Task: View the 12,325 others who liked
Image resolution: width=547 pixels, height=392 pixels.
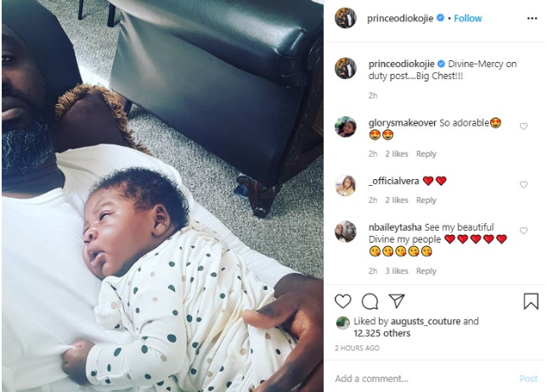Action: tap(381, 333)
